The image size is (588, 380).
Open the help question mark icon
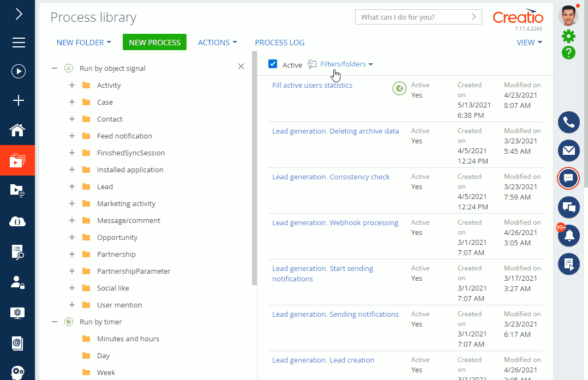tap(568, 53)
